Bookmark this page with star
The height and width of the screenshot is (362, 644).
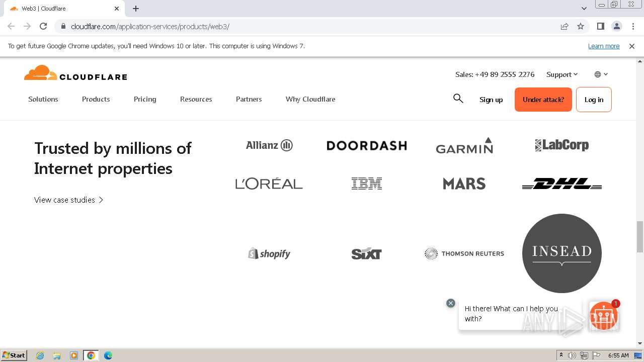(581, 26)
